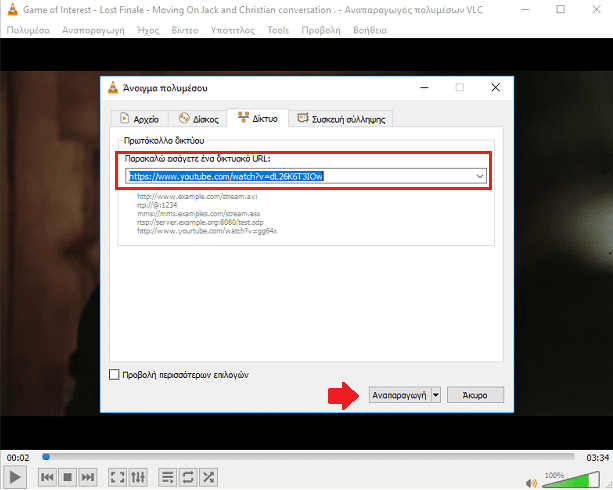Stop playback with the stop button
This screenshot has width=613, height=490.
67,477
